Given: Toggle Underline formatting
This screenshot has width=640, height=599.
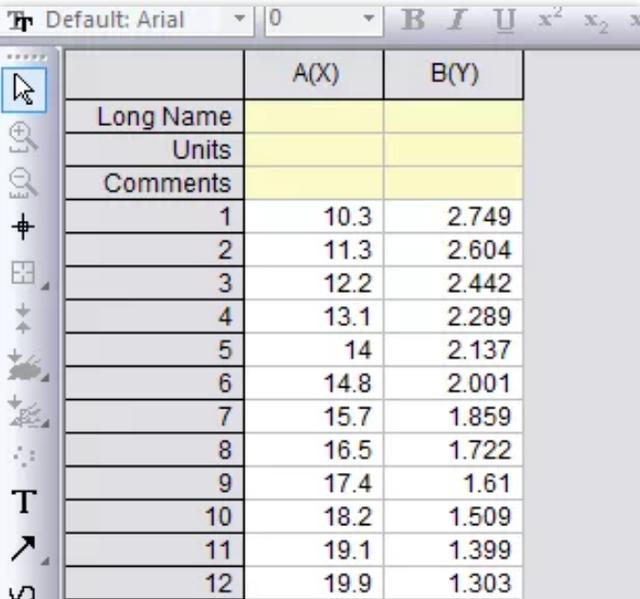Looking at the screenshot, I should [x=504, y=20].
